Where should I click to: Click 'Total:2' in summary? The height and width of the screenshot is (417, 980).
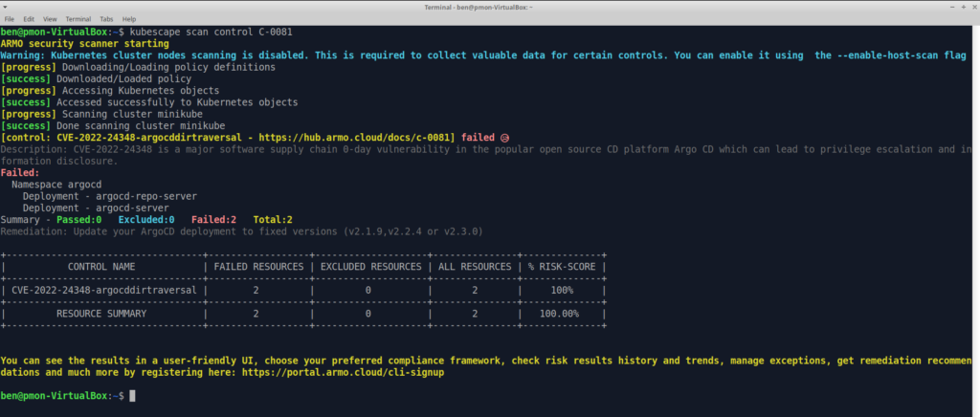[273, 220]
